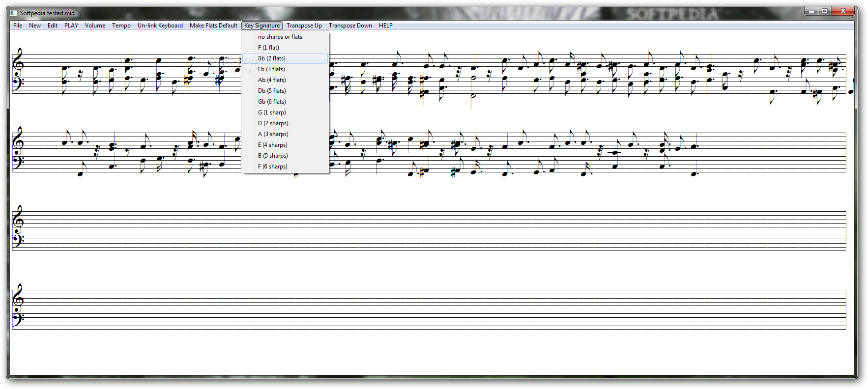This screenshot has width=868, height=389.
Task: Select Eb (3 flats) key signature
Action: pos(285,69)
